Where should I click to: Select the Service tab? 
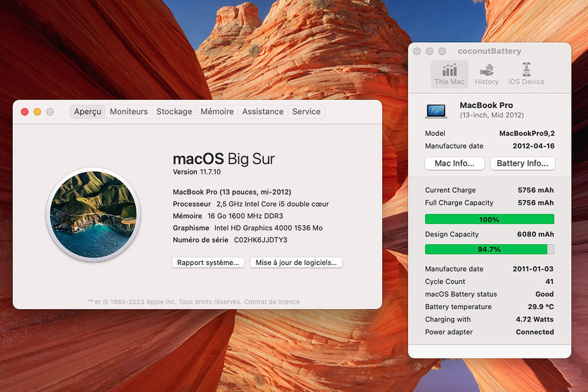click(x=306, y=112)
